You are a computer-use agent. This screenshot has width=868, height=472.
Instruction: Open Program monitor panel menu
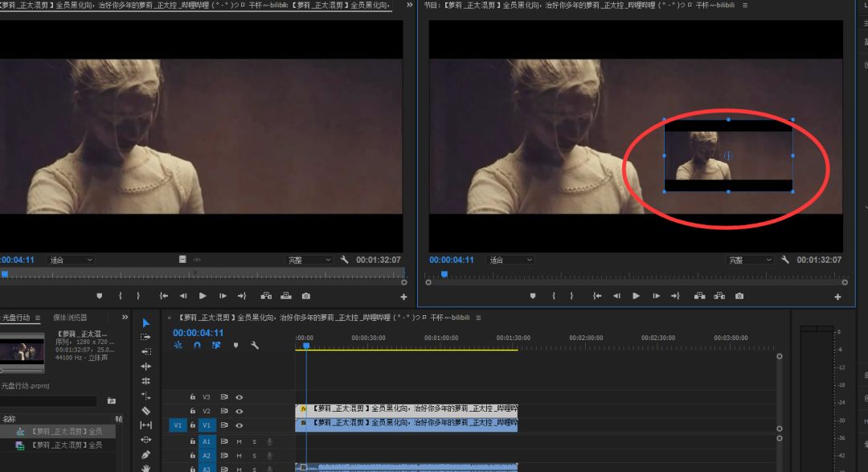745,5
